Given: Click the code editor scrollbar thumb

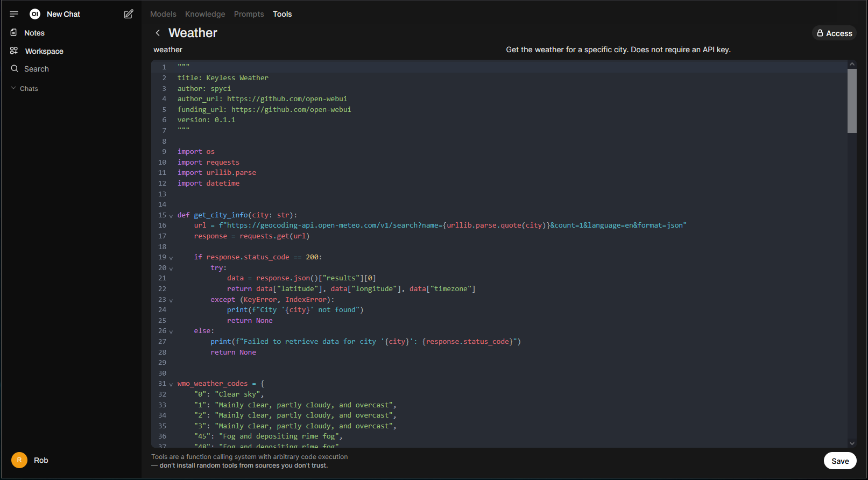Looking at the screenshot, I should (x=852, y=100).
